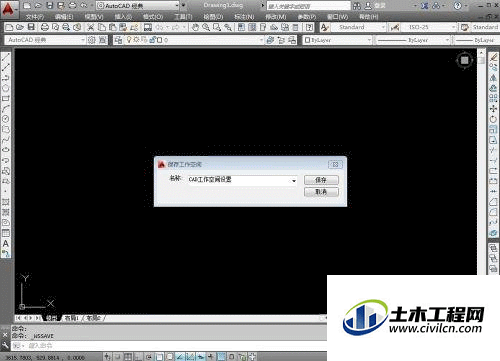Click 取消 button in save workspace dialog
The image size is (500, 361).
pos(321,192)
